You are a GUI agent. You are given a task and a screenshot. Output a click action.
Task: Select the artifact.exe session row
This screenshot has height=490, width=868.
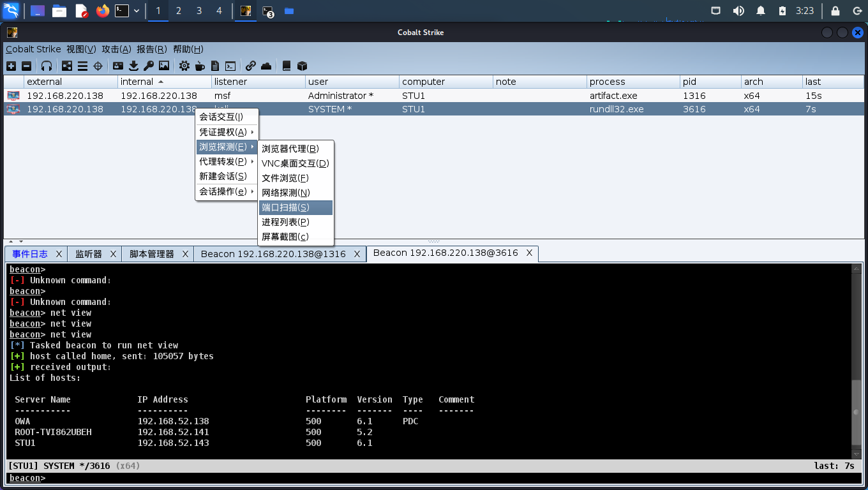point(433,96)
